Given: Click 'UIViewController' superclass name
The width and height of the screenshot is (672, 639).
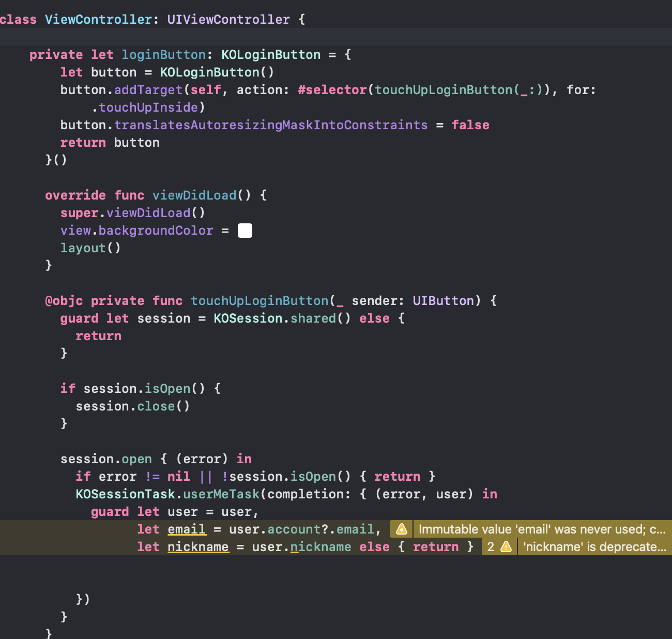Looking at the screenshot, I should (x=228, y=20).
